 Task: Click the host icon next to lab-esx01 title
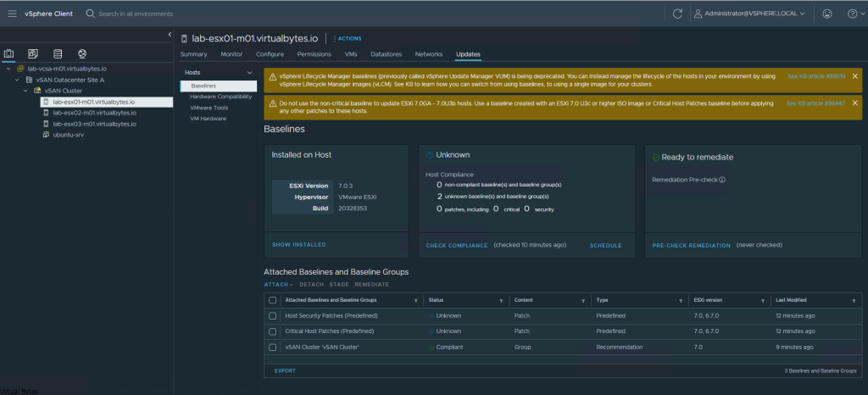click(x=184, y=39)
